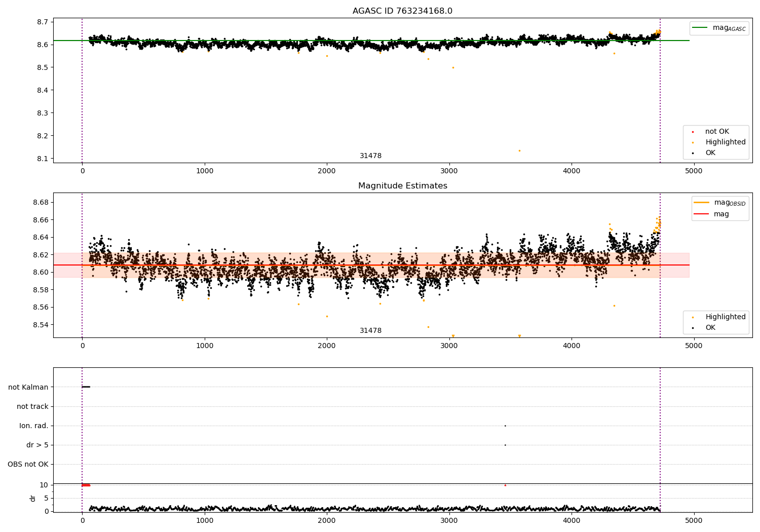This screenshot has width=760, height=532.
Task: Click the not track axis label
Action: click(x=32, y=406)
